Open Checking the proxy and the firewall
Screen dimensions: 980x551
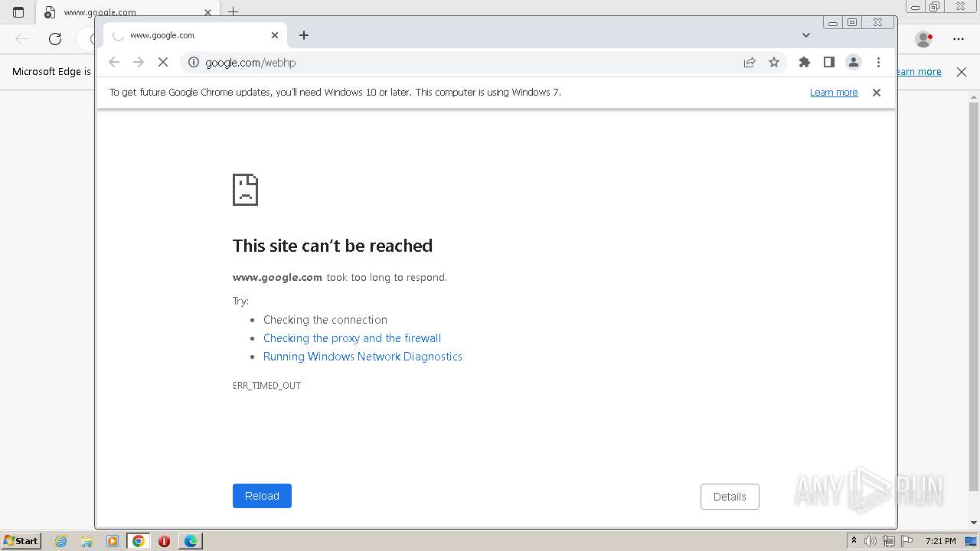(x=352, y=338)
